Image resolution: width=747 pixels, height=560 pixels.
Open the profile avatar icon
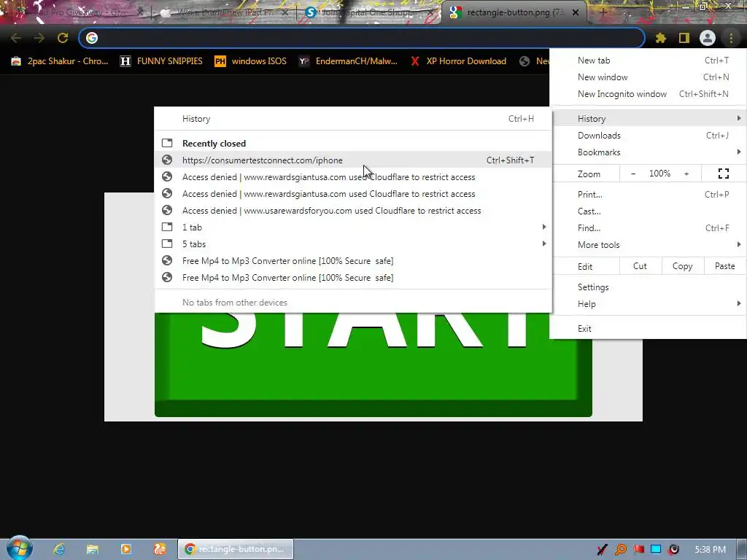pos(708,38)
